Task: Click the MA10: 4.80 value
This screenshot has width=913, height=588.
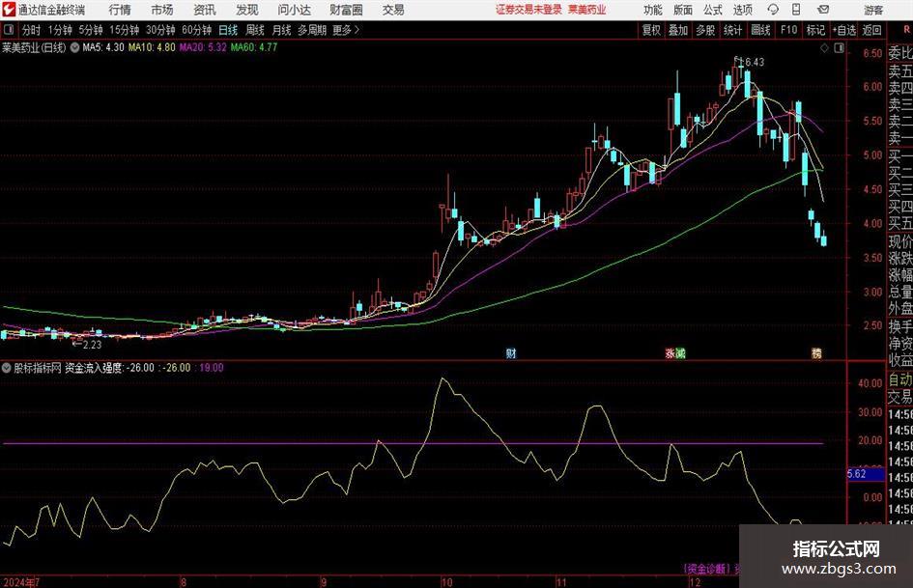Action: [152, 47]
